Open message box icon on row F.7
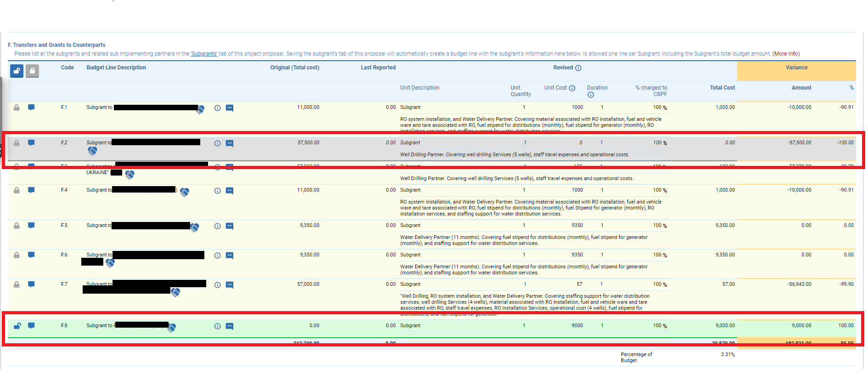 pos(230,285)
